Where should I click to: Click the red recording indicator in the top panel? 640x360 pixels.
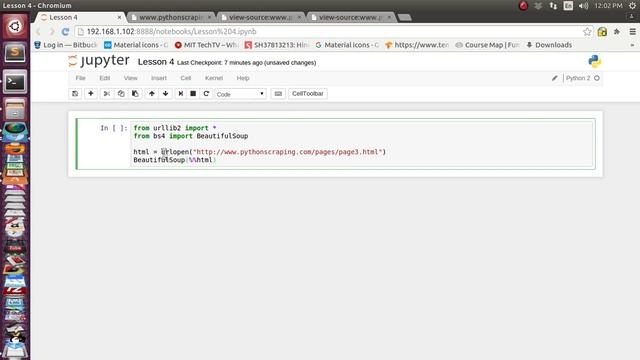point(523,5)
